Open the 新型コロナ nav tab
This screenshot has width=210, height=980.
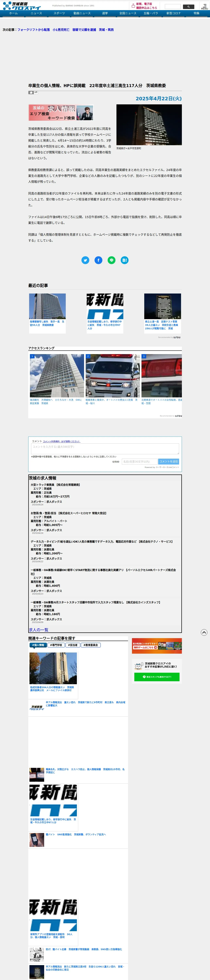(x=173, y=13)
